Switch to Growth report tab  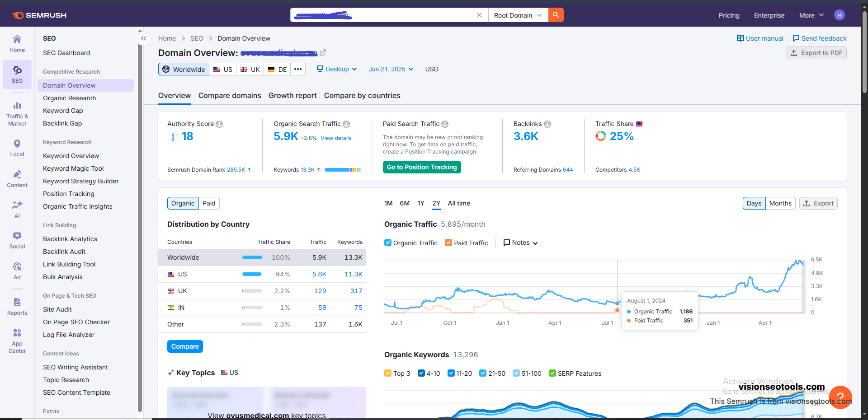click(292, 96)
